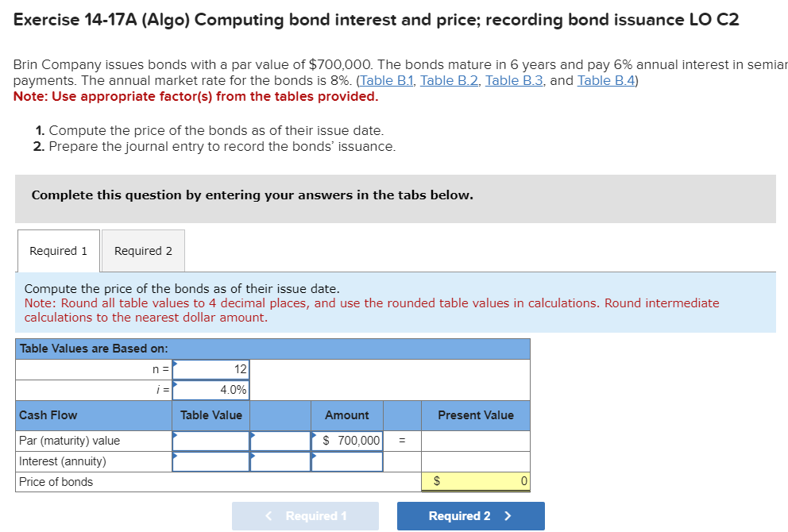This screenshot has width=788, height=532.
Task: Open the Table B.3 link
Action: pos(512,80)
